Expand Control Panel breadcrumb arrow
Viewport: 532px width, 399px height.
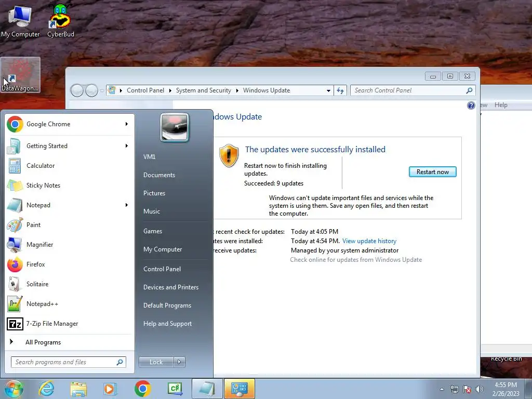tap(170, 90)
